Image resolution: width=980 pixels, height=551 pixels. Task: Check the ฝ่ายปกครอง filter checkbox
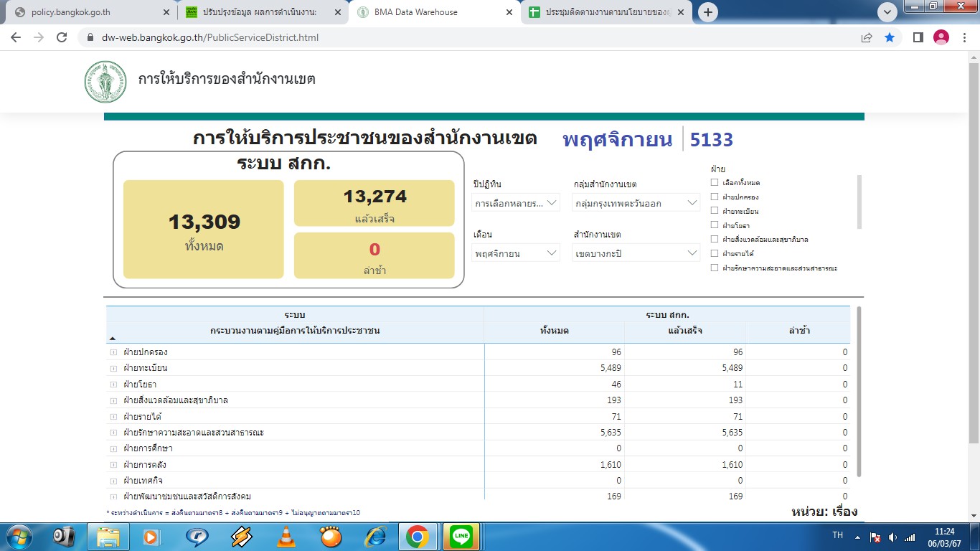pos(714,197)
